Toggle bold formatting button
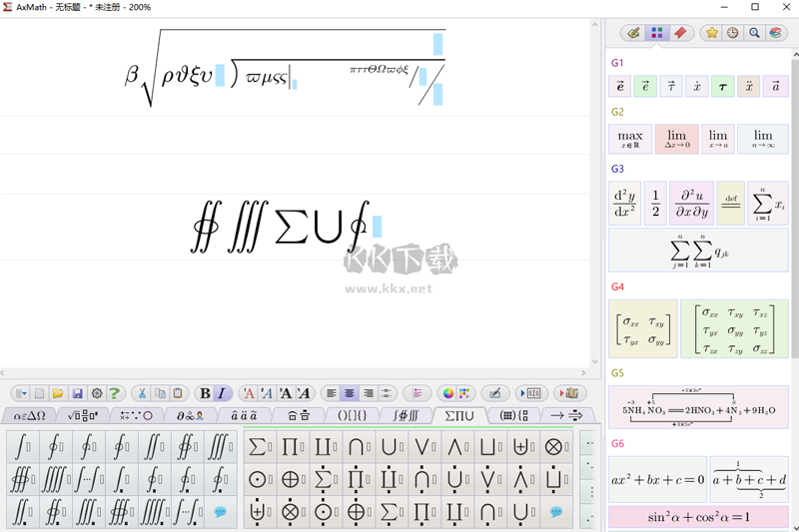The width and height of the screenshot is (799, 532). pyautogui.click(x=205, y=393)
